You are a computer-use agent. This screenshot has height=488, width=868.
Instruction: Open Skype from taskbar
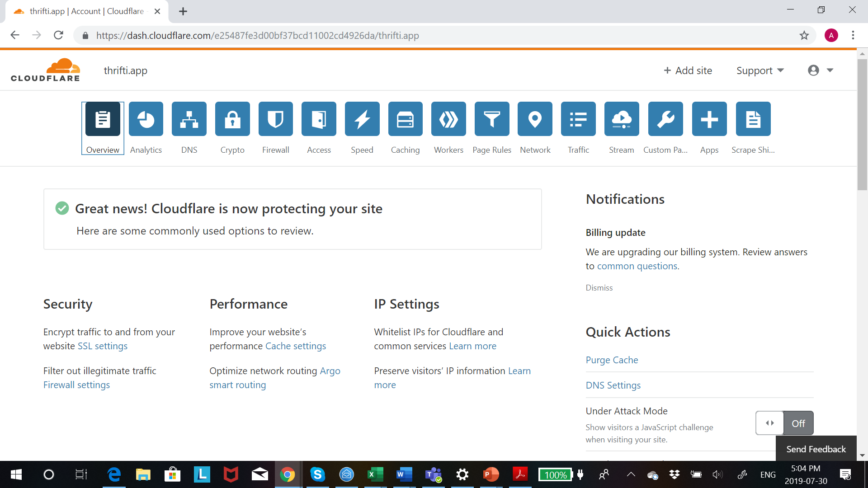click(317, 474)
